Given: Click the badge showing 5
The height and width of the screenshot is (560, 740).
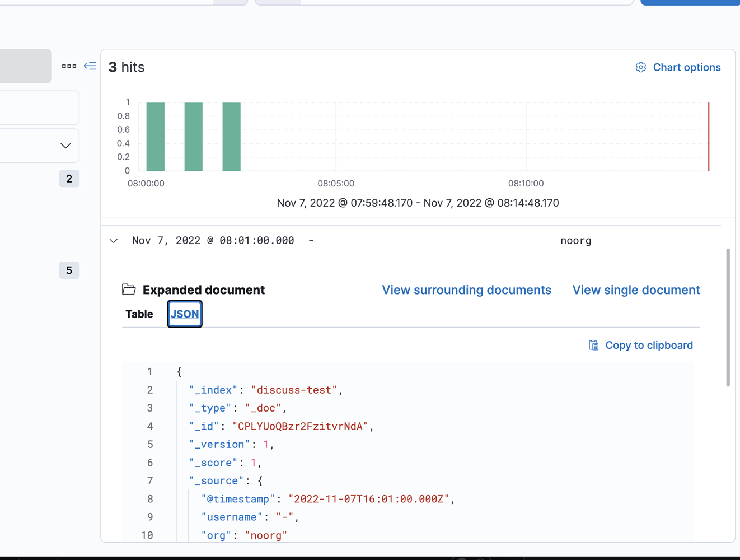Looking at the screenshot, I should [69, 270].
